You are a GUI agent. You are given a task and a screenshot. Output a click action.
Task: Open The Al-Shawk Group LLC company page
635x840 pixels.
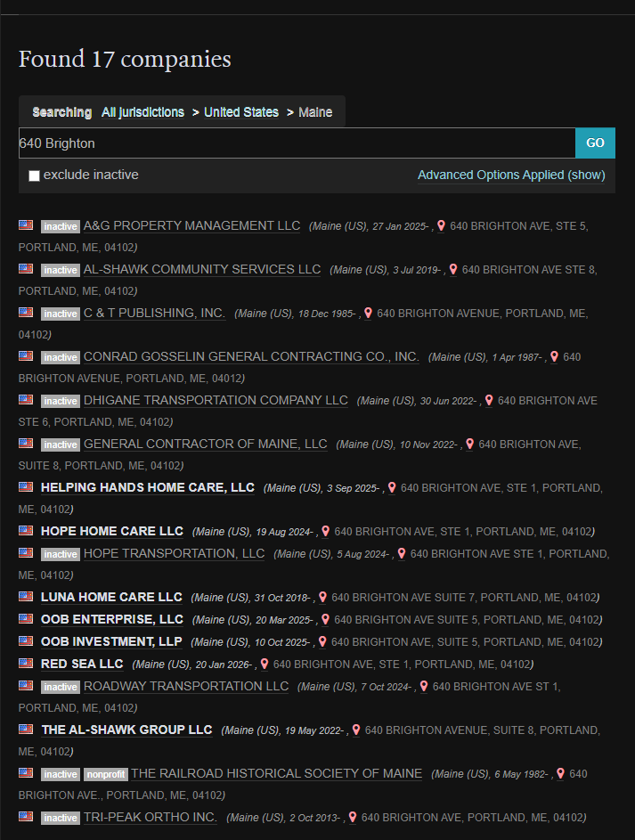tap(126, 730)
